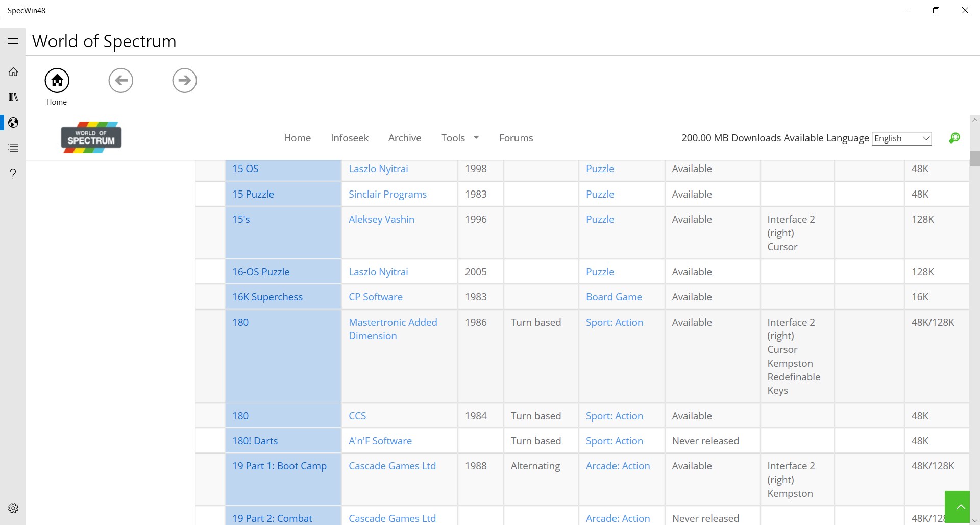Open Arcade: Action genre for 19 Part 2

tap(618, 518)
